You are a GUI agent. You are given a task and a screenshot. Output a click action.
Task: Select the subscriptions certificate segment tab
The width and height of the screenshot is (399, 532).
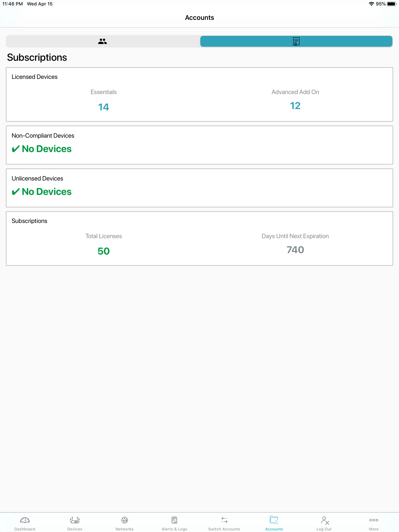[x=296, y=41]
